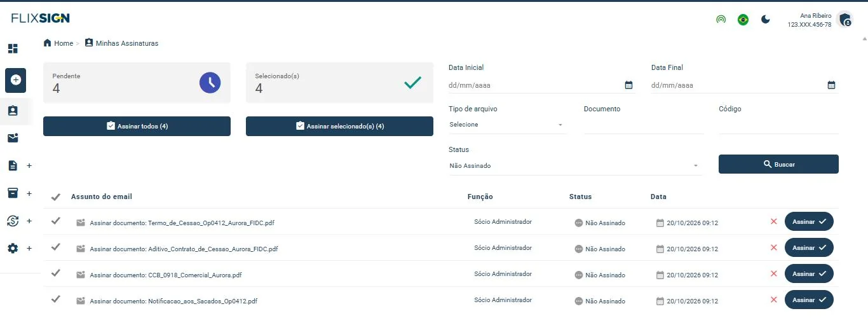Toggle checkmark for Aditivo_Contrato row
The width and height of the screenshot is (868, 318).
tap(56, 247)
